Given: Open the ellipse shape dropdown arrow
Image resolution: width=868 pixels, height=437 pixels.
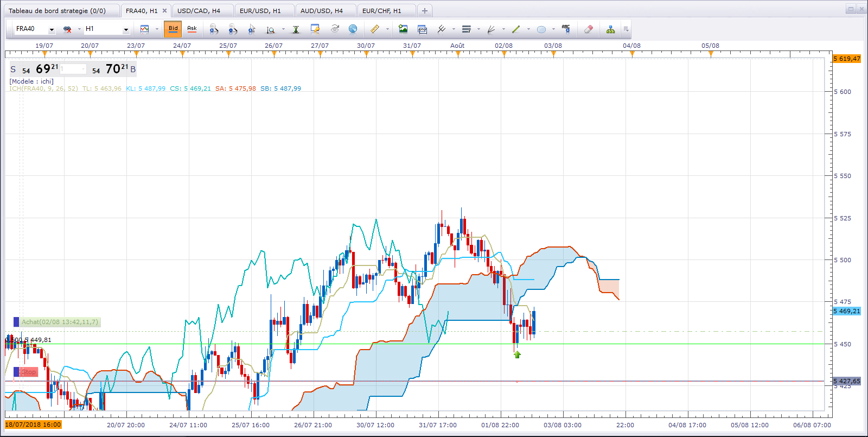Looking at the screenshot, I should click(x=553, y=29).
